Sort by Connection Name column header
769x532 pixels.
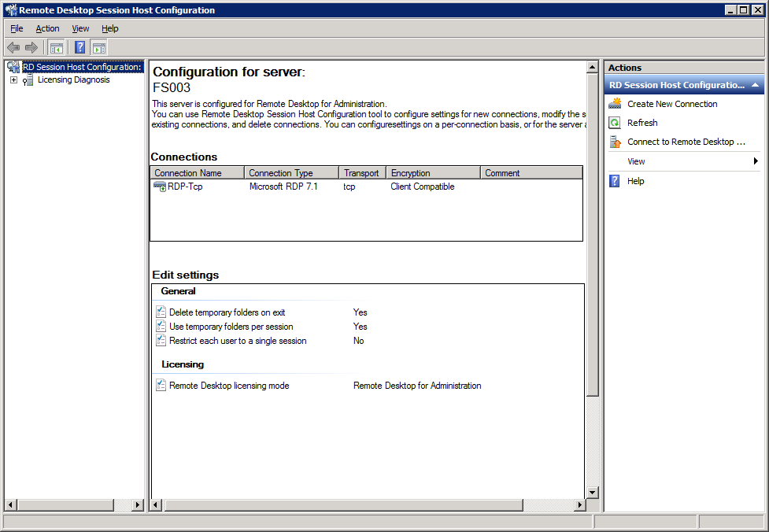click(x=197, y=173)
